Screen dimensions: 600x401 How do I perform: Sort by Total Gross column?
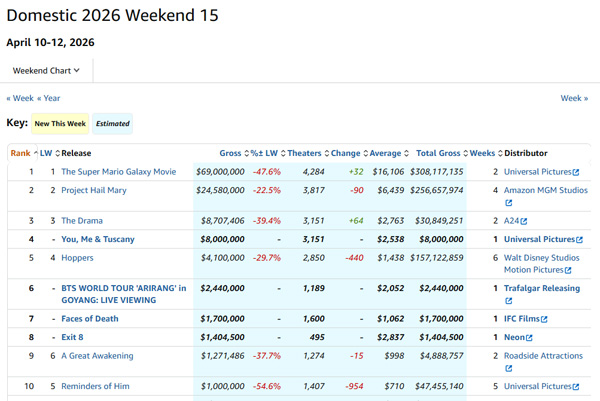[x=438, y=153]
